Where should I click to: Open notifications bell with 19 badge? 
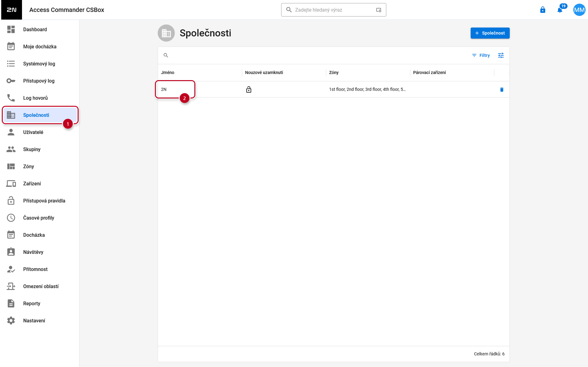pos(560,10)
